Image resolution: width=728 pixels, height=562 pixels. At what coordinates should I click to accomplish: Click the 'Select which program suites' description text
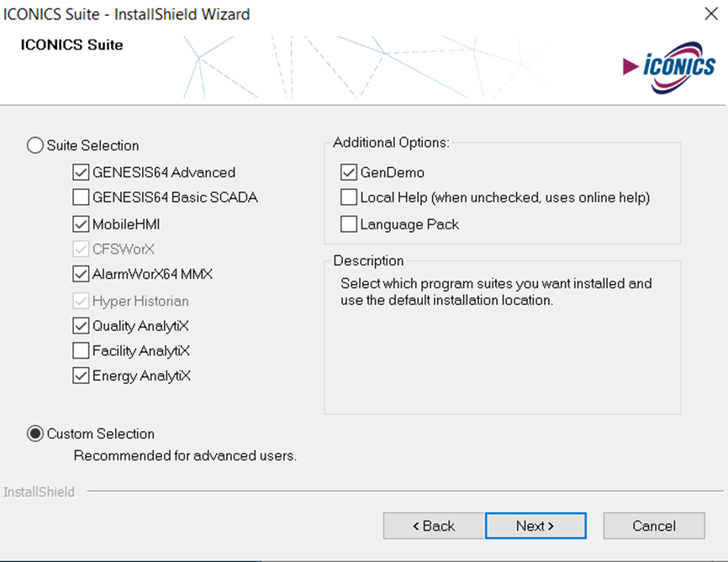click(x=496, y=292)
